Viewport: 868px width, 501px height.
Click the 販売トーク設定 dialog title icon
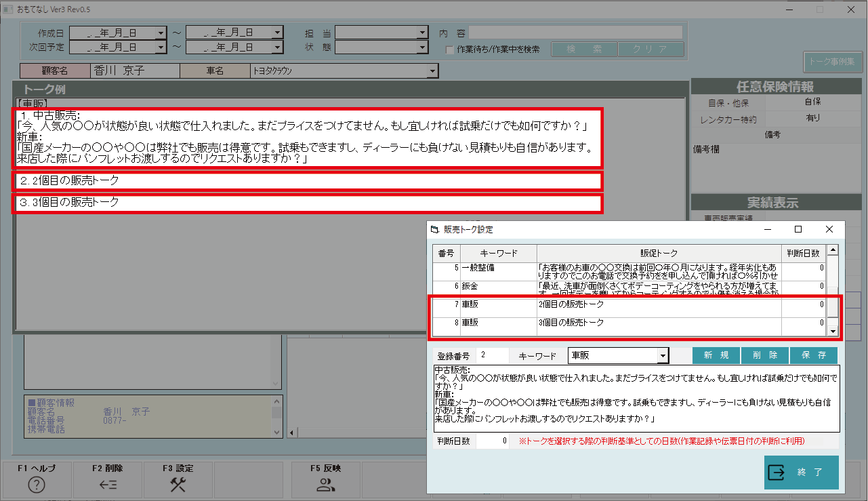(434, 230)
